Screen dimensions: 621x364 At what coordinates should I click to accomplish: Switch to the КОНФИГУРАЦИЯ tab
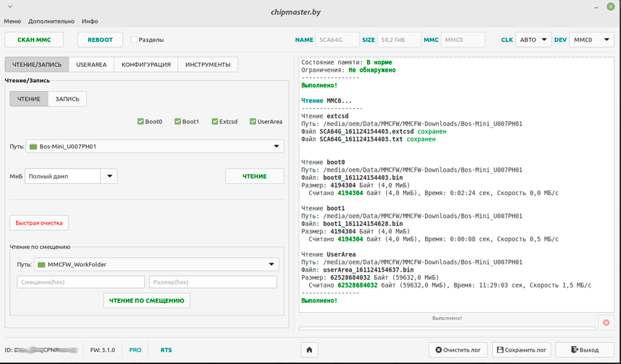146,65
